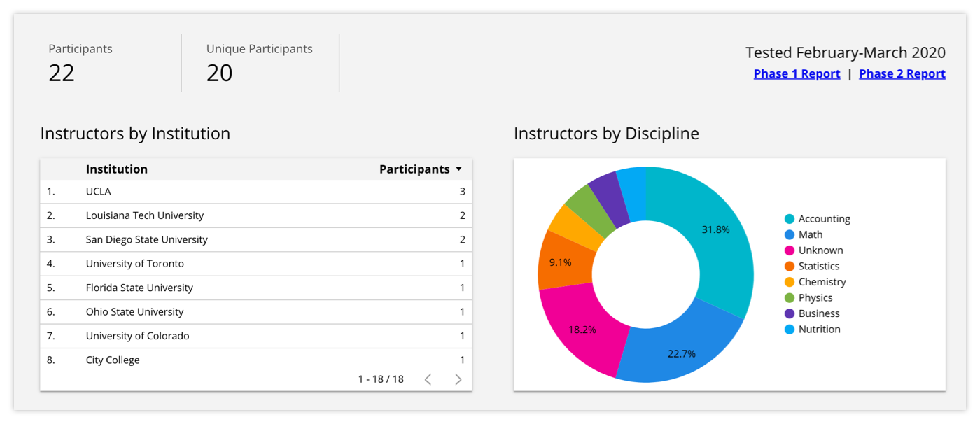980x424 pixels.
Task: Select the UCLA row in the table
Action: 210,191
